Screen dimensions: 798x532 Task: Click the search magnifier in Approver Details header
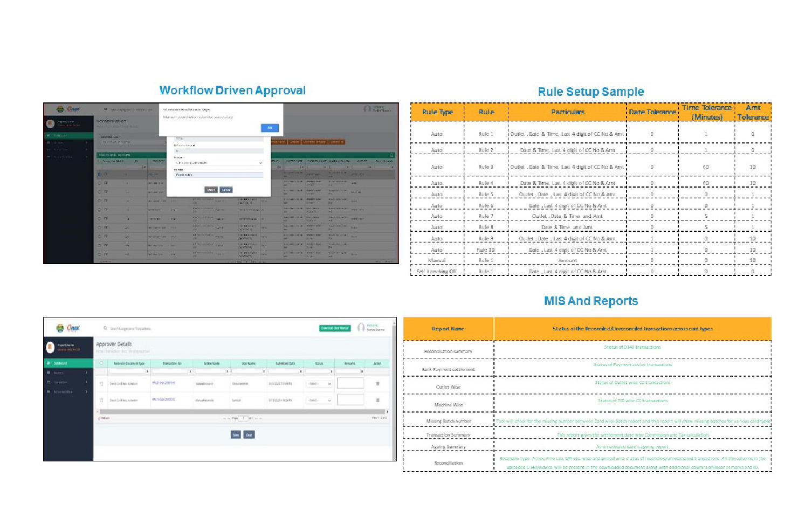click(x=105, y=328)
